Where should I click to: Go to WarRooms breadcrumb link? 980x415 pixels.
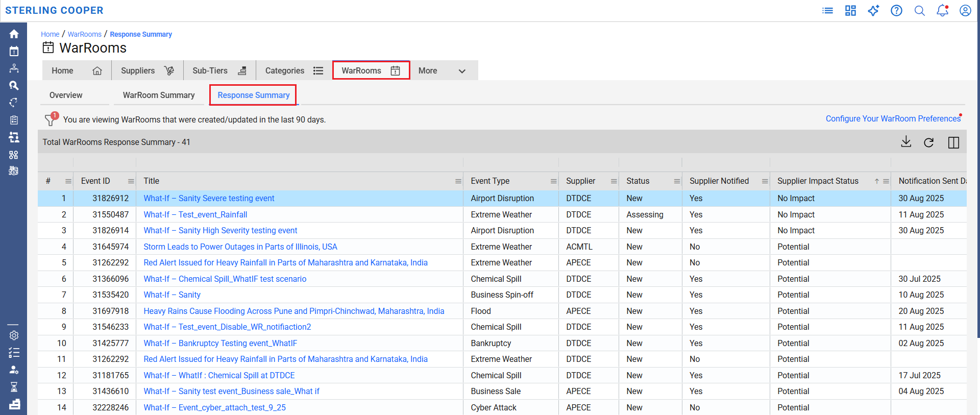click(x=85, y=34)
